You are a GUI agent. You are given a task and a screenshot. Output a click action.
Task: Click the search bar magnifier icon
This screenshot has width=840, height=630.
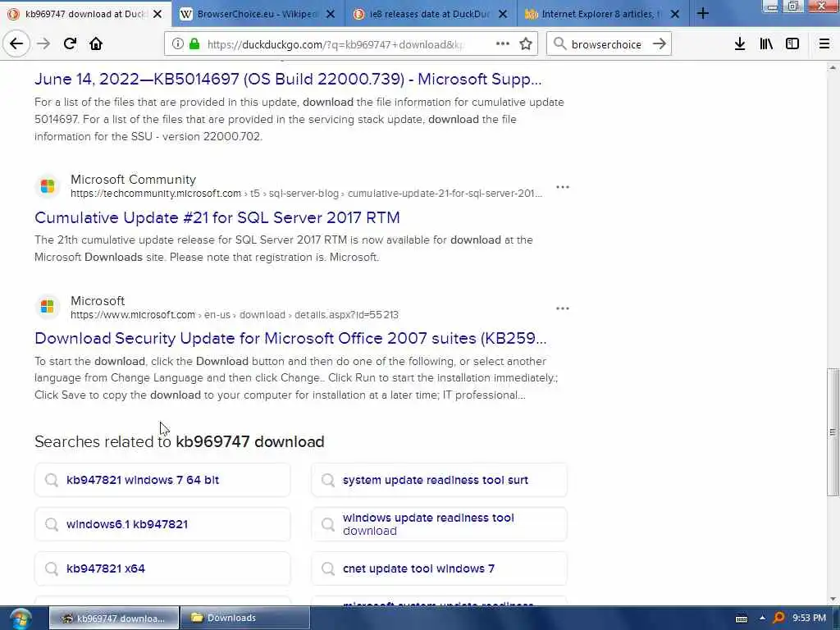tap(559, 44)
